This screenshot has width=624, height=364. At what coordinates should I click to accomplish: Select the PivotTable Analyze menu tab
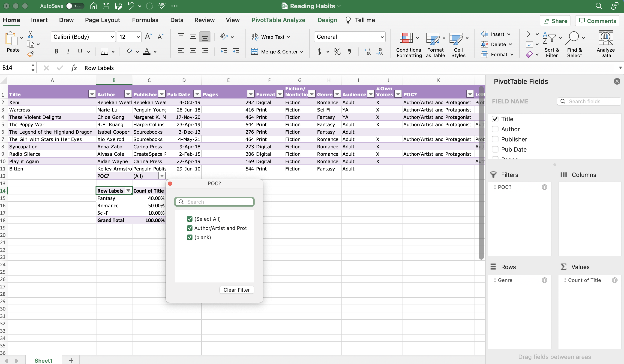278,20
